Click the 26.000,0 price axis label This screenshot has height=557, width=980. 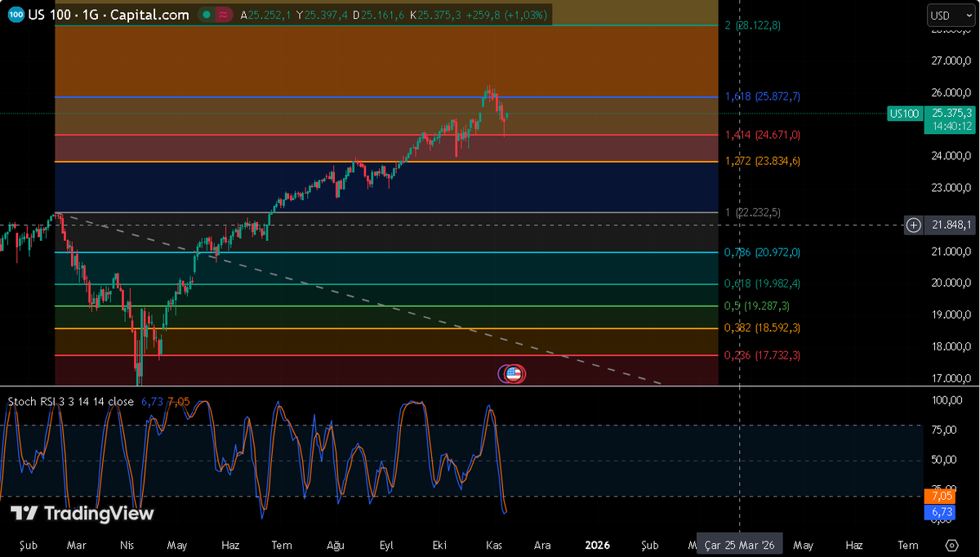pos(951,93)
